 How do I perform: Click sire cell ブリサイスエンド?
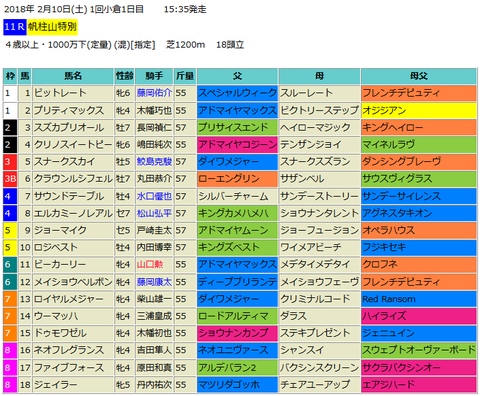[x=237, y=127]
